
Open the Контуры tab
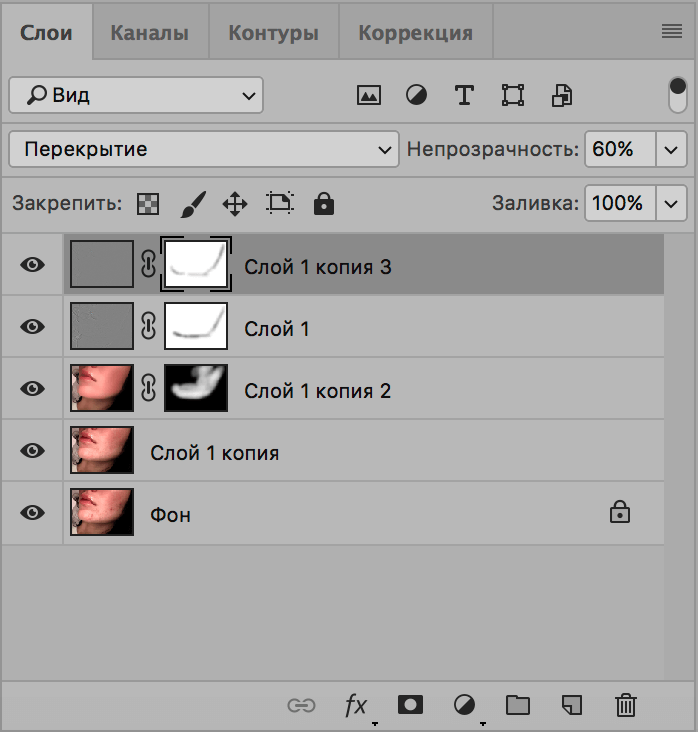pyautogui.click(x=273, y=32)
